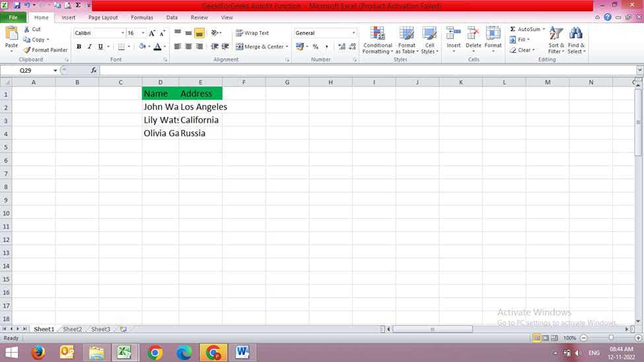Image resolution: width=644 pixels, height=362 pixels.
Task: Select column G header
Action: 287,82
